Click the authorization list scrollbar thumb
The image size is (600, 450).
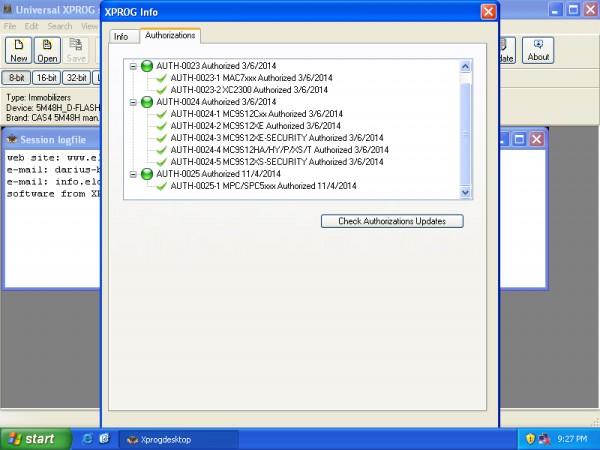point(465,134)
